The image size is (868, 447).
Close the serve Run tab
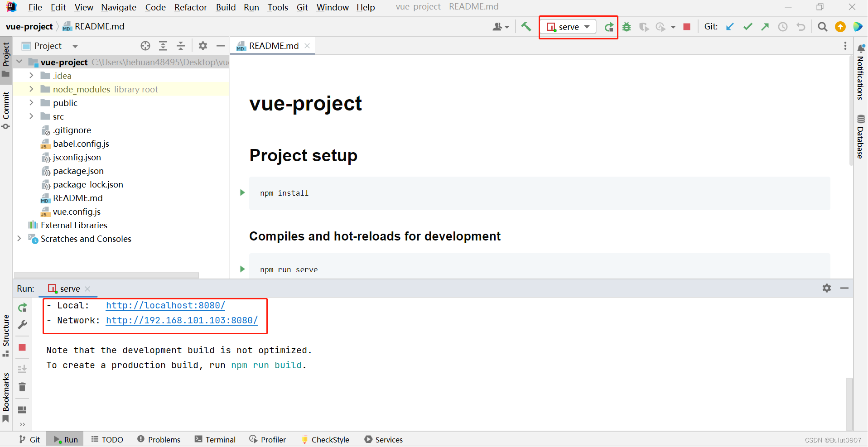coord(87,289)
